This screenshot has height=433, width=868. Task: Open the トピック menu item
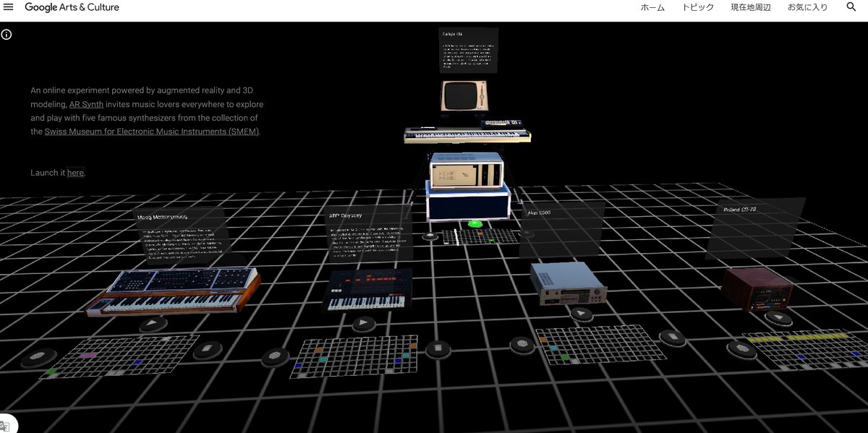point(698,7)
